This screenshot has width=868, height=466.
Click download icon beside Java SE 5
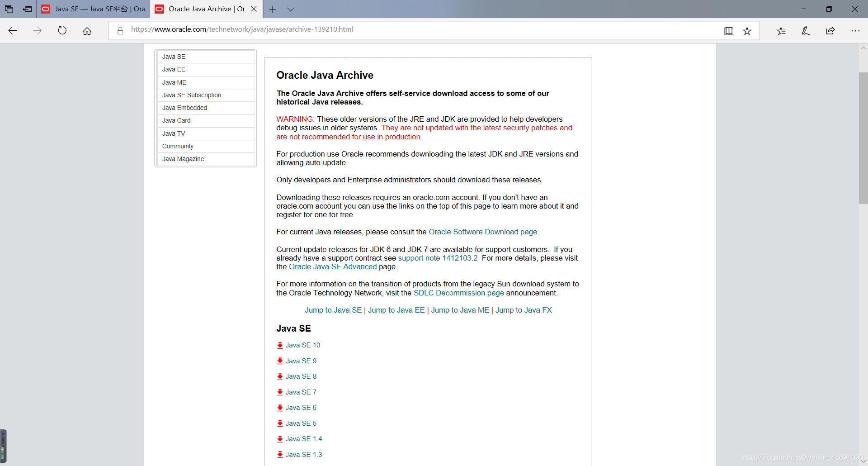click(x=280, y=423)
